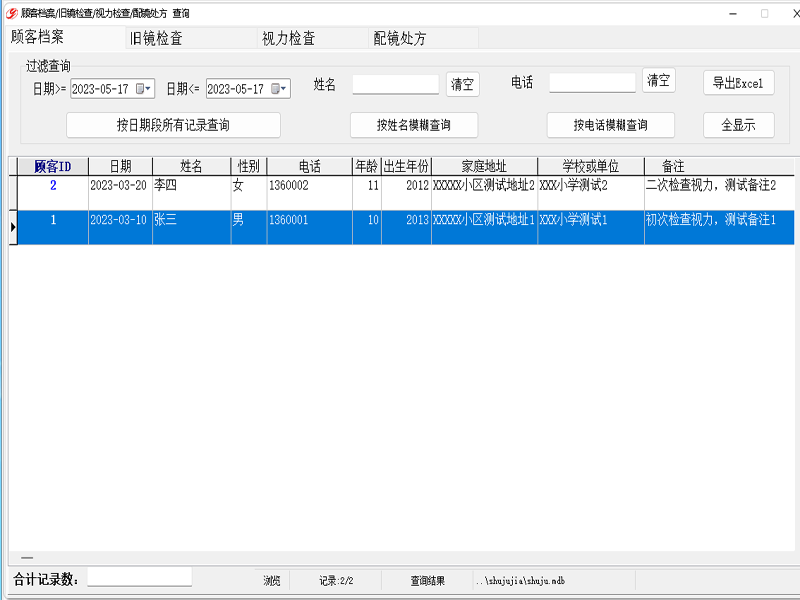Click 按姓名模糊查询 button
Image resolution: width=800 pixels, height=600 pixels.
414,125
